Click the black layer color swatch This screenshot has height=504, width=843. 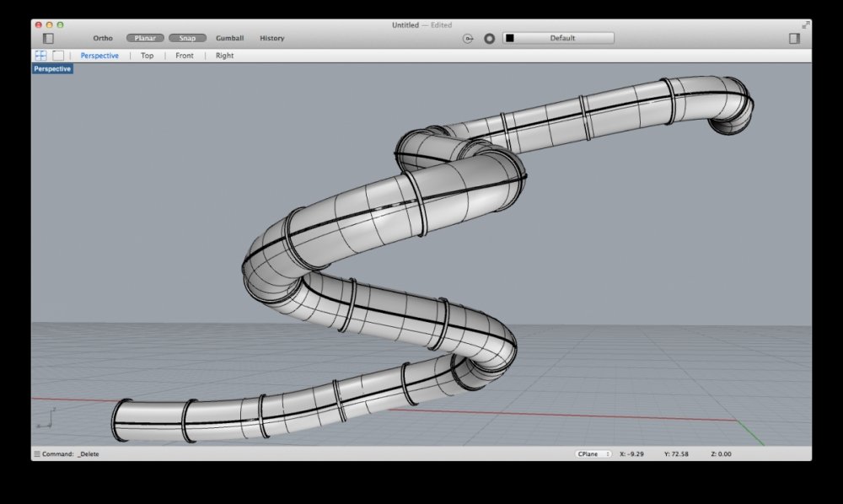click(510, 38)
